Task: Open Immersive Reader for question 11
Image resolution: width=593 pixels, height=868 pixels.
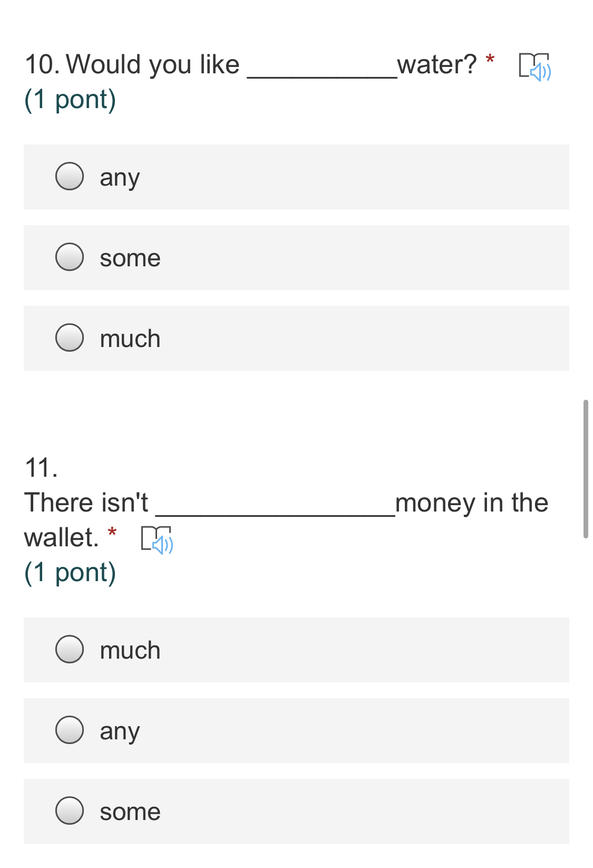Action: pos(157,539)
